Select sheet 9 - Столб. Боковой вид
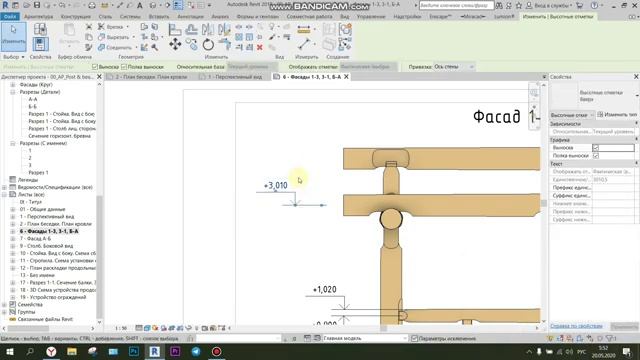 [46, 246]
